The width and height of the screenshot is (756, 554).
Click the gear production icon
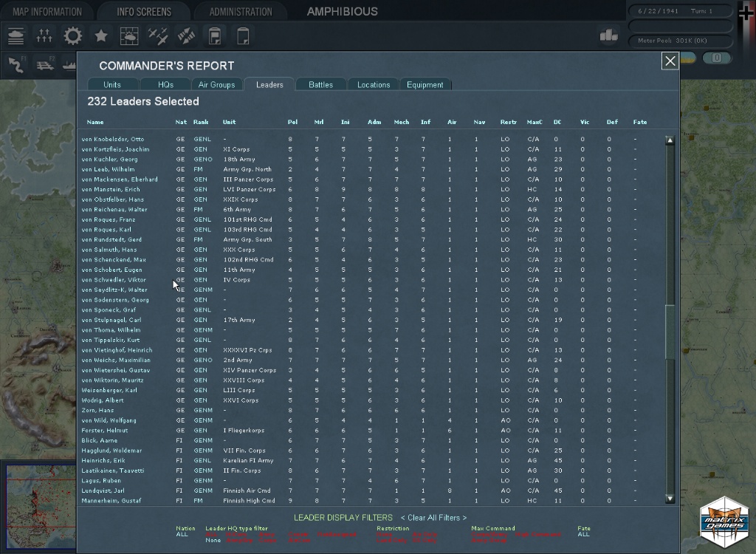72,35
